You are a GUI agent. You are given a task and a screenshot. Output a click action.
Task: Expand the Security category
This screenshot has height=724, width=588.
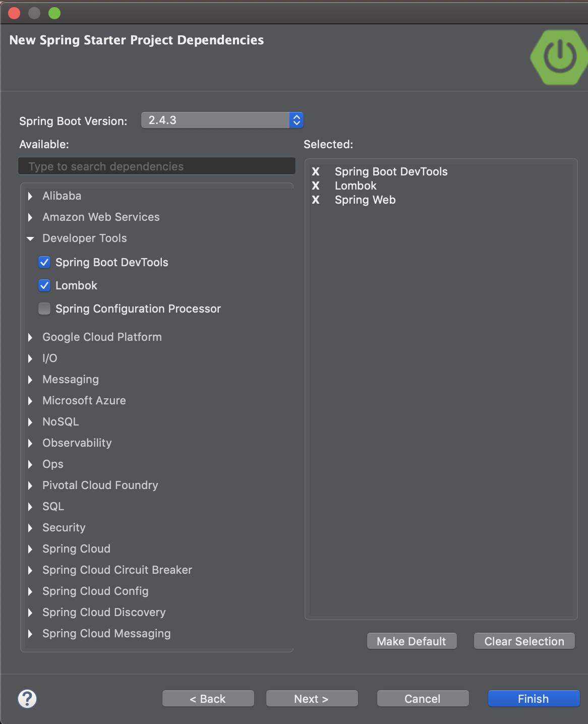pyautogui.click(x=30, y=528)
